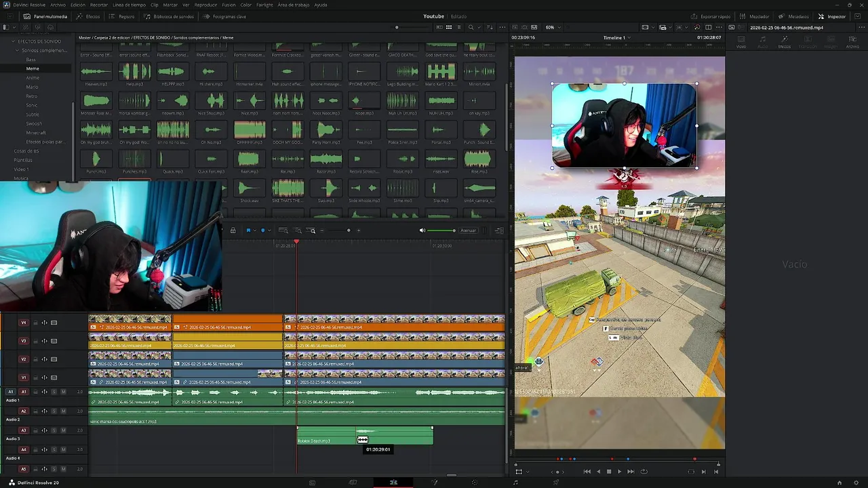Open the Archivo menu
Viewport: 868px width, 488px height.
pyautogui.click(x=58, y=5)
